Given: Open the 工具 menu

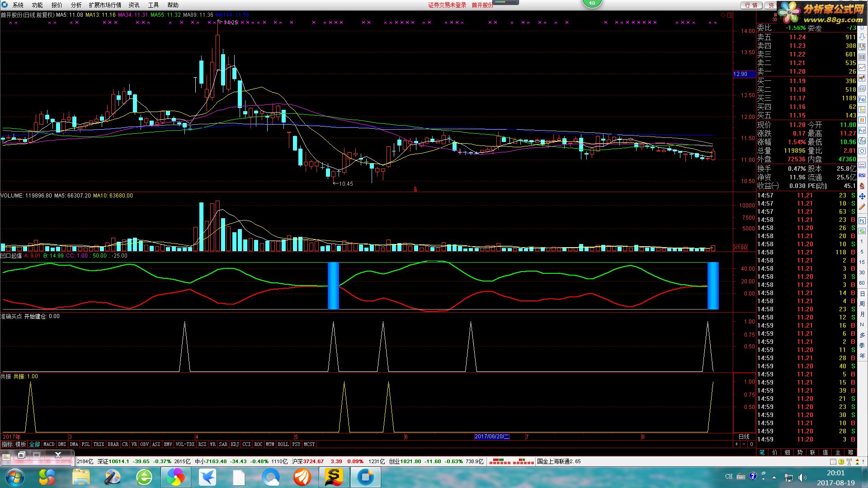Looking at the screenshot, I should 153,5.
